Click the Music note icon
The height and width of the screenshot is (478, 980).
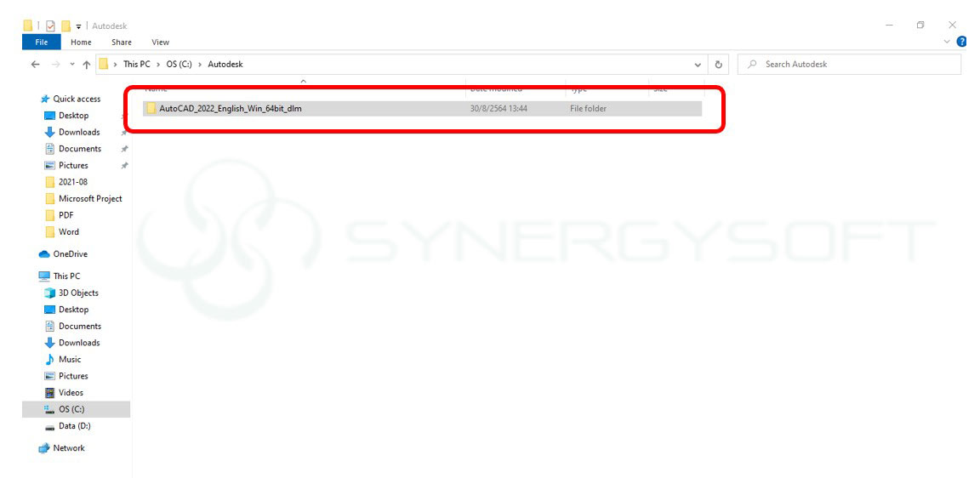pyautogui.click(x=50, y=360)
